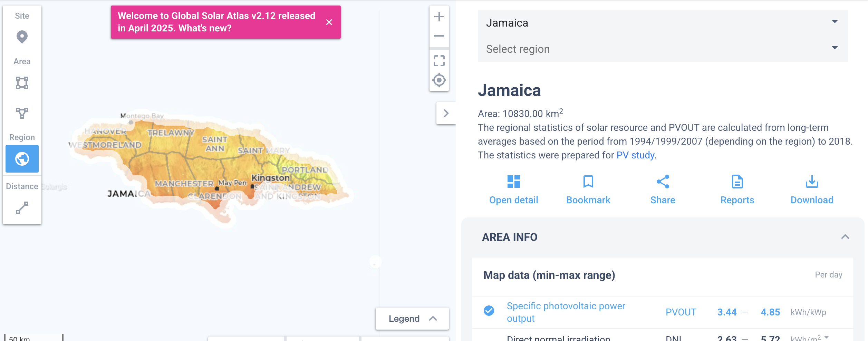
Task: Activate the Region globe tool
Action: coord(22,159)
